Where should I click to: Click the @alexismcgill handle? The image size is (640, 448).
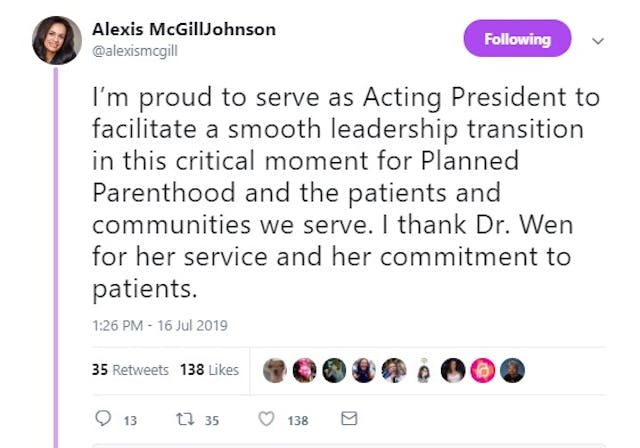137,50
